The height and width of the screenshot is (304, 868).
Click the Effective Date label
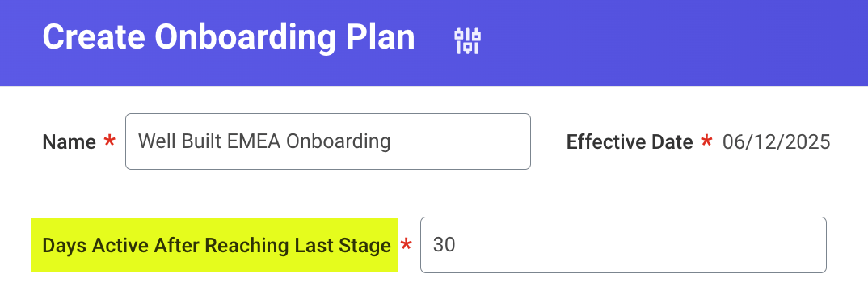(630, 142)
